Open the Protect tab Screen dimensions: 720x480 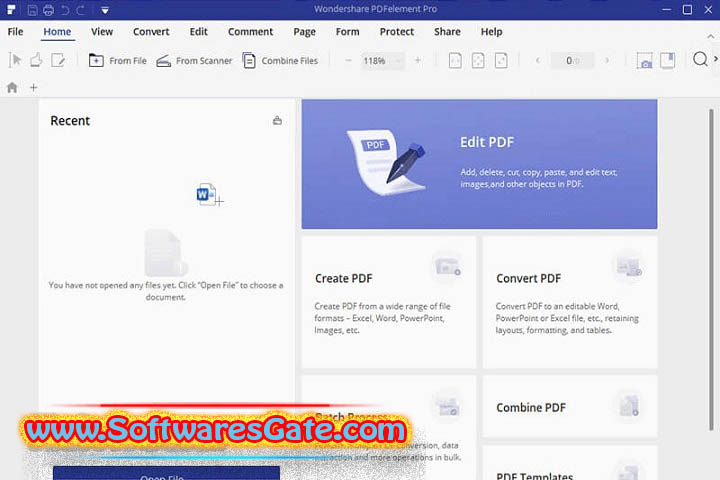pos(397,32)
